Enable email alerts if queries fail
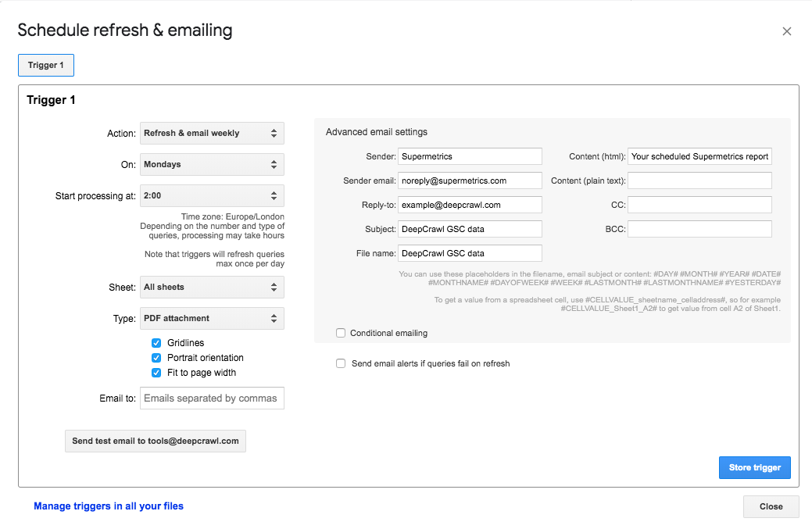 tap(341, 363)
